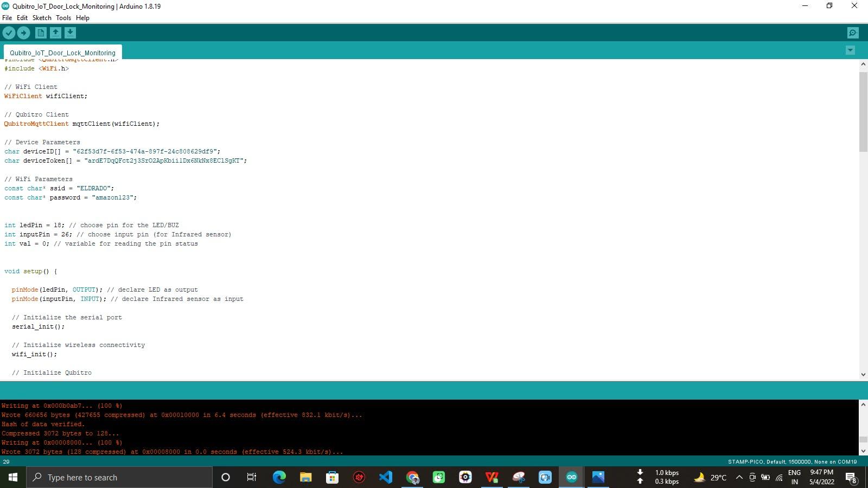Open the Zoom-like camera app taskbar icon
This screenshot has width=868, height=488.
[x=545, y=477]
